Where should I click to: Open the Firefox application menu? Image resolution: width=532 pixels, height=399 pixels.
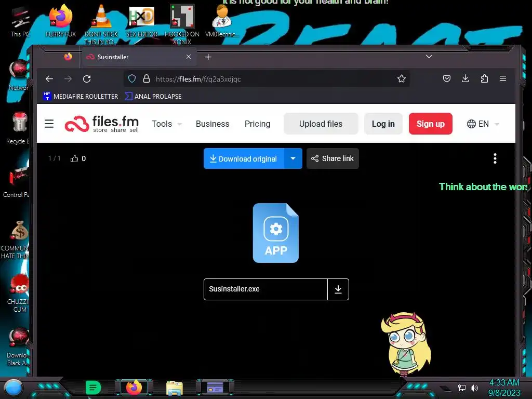[503, 79]
